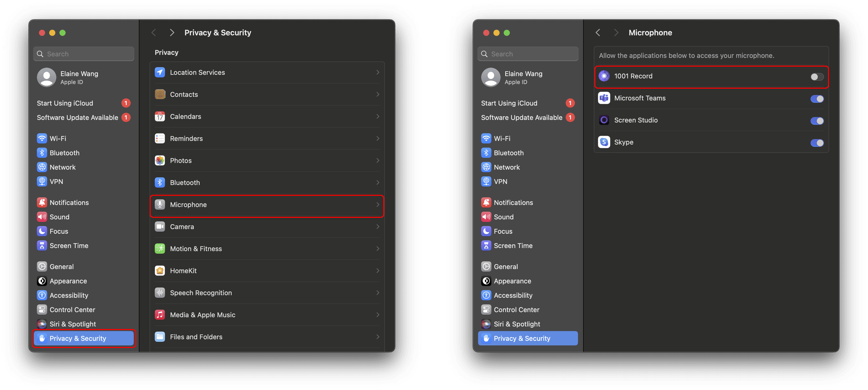
Task: Turn off Screen Studio microphone toggle
Action: [817, 121]
